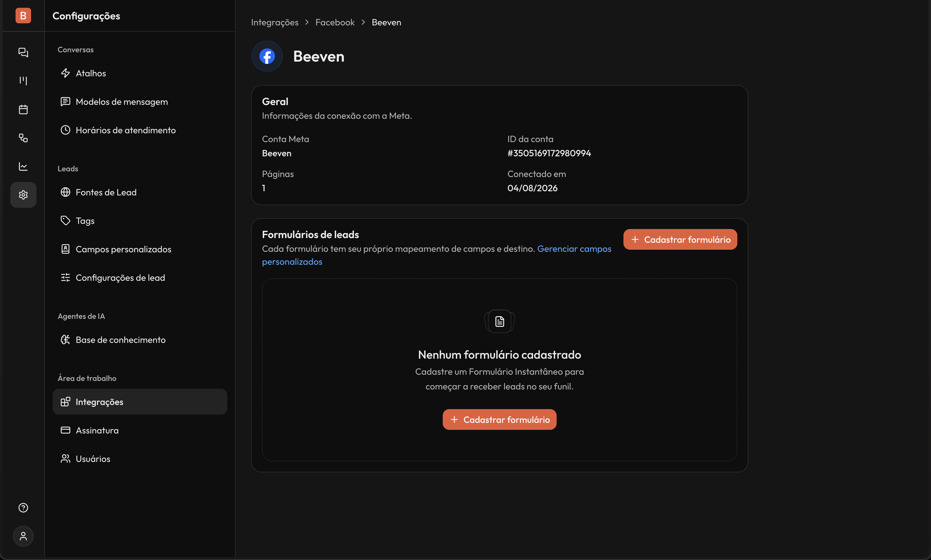Select Integrações in sidebar
The width and height of the screenshot is (931, 560).
pyautogui.click(x=140, y=402)
